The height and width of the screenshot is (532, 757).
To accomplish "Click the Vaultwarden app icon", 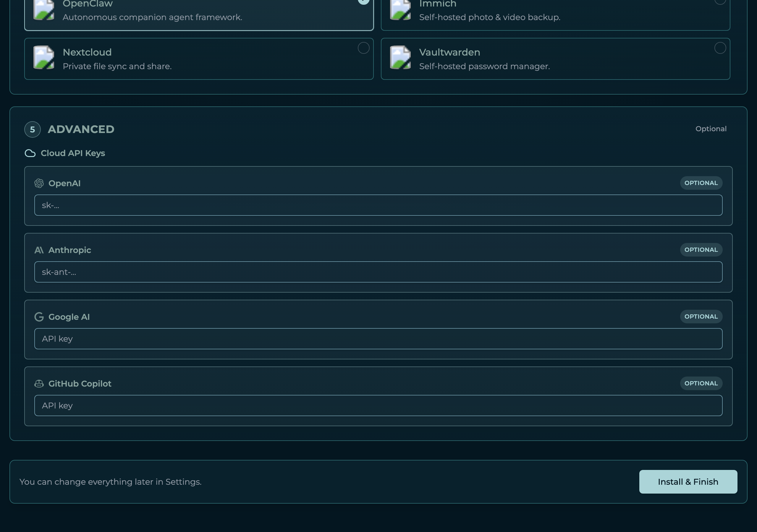I will [400, 57].
